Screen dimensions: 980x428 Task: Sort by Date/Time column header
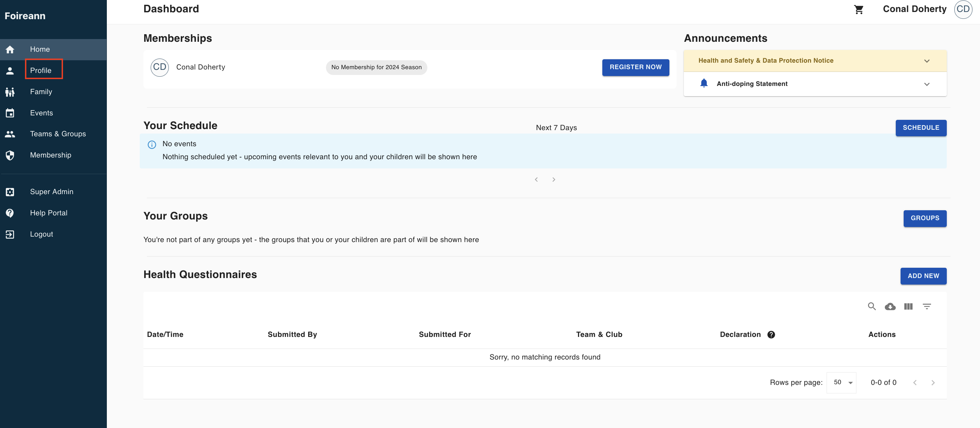click(x=165, y=335)
